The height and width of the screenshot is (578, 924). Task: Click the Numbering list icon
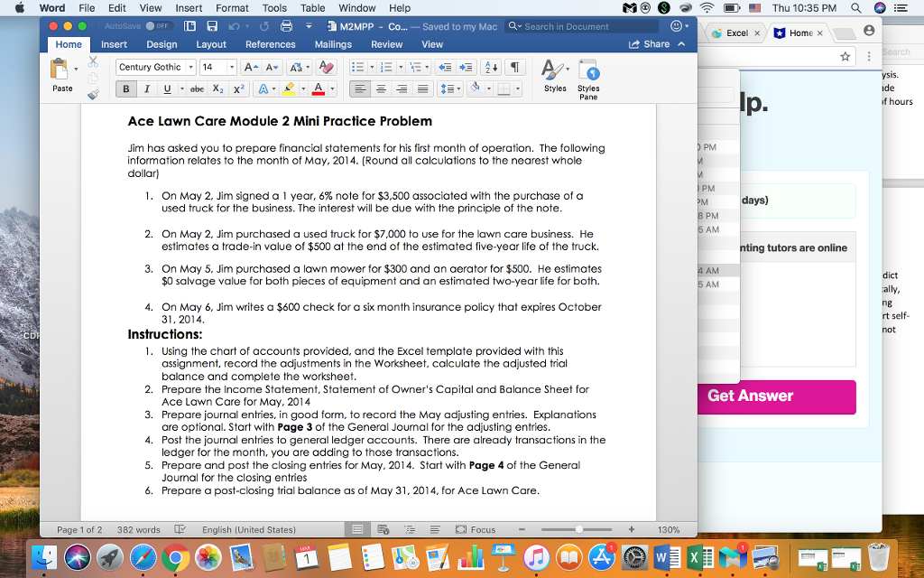coord(386,67)
